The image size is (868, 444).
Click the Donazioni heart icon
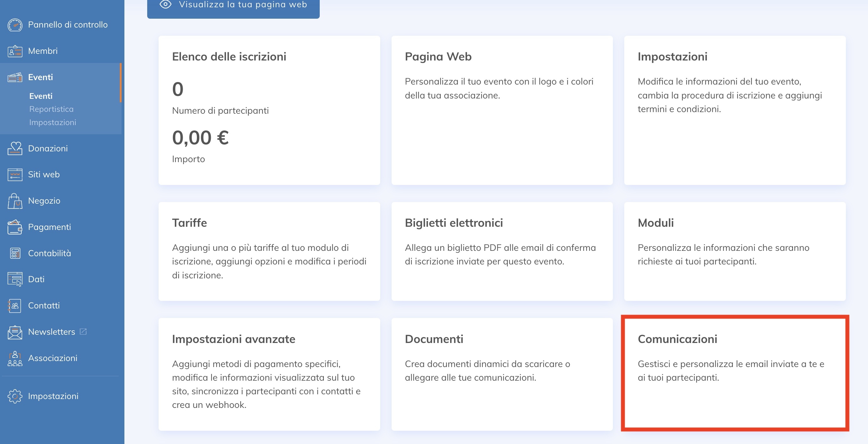[15, 148]
